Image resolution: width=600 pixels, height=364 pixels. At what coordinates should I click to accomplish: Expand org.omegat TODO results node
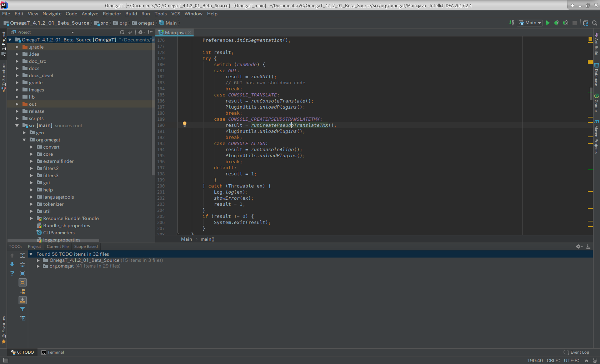pyautogui.click(x=38, y=266)
